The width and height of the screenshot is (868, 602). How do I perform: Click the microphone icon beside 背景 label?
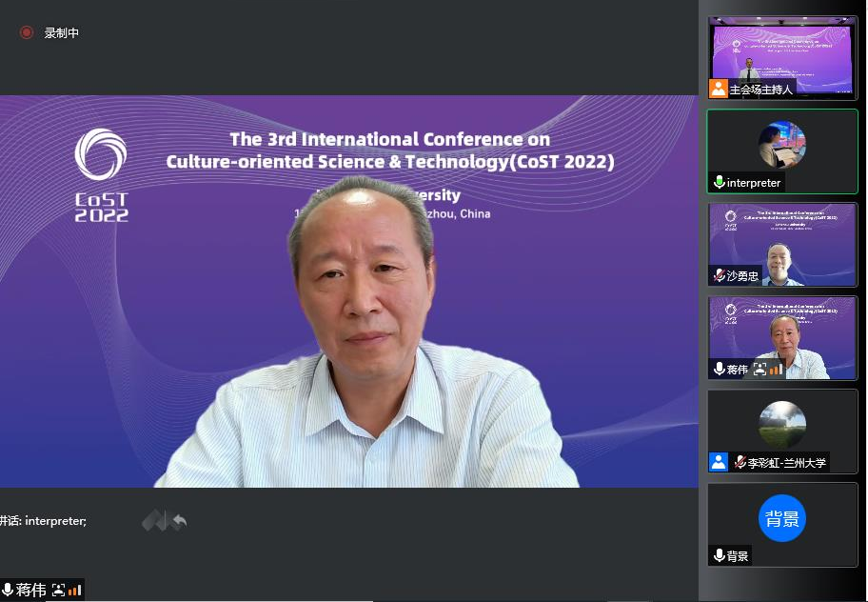720,555
